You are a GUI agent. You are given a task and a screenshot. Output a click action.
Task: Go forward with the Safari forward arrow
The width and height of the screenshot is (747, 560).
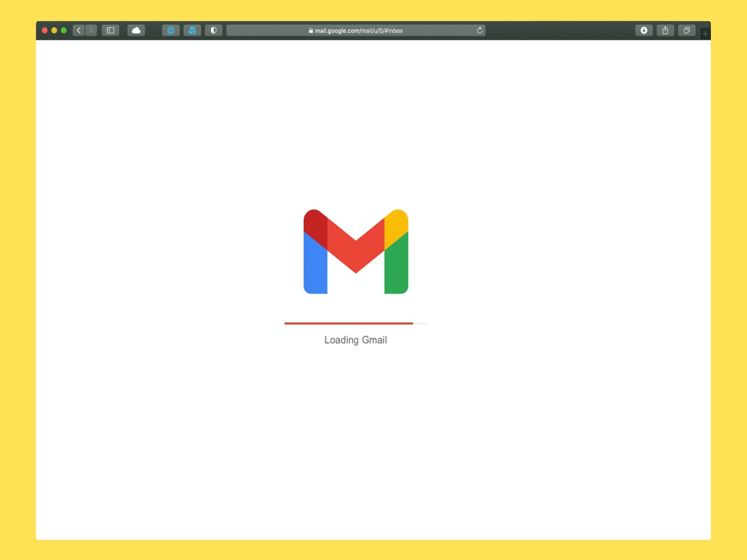91,30
